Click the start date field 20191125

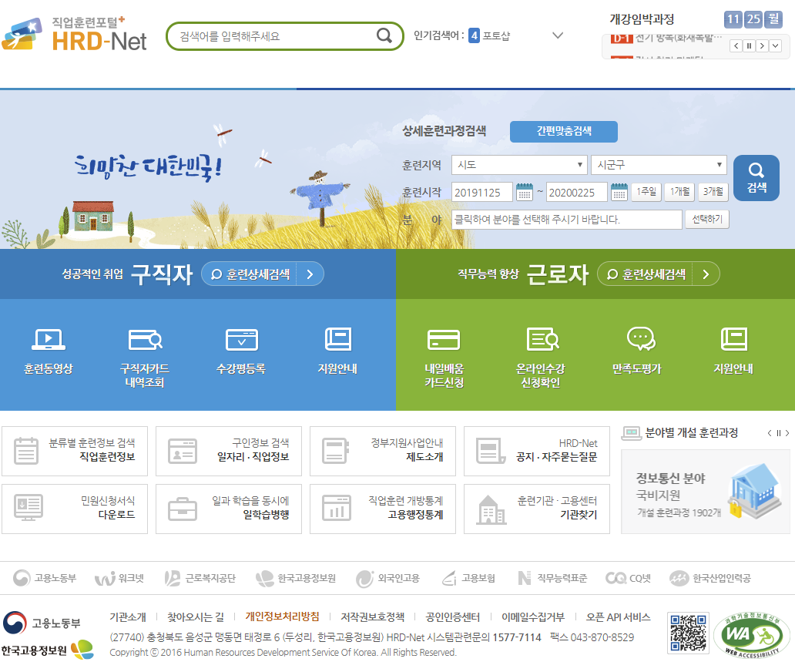pos(481,192)
